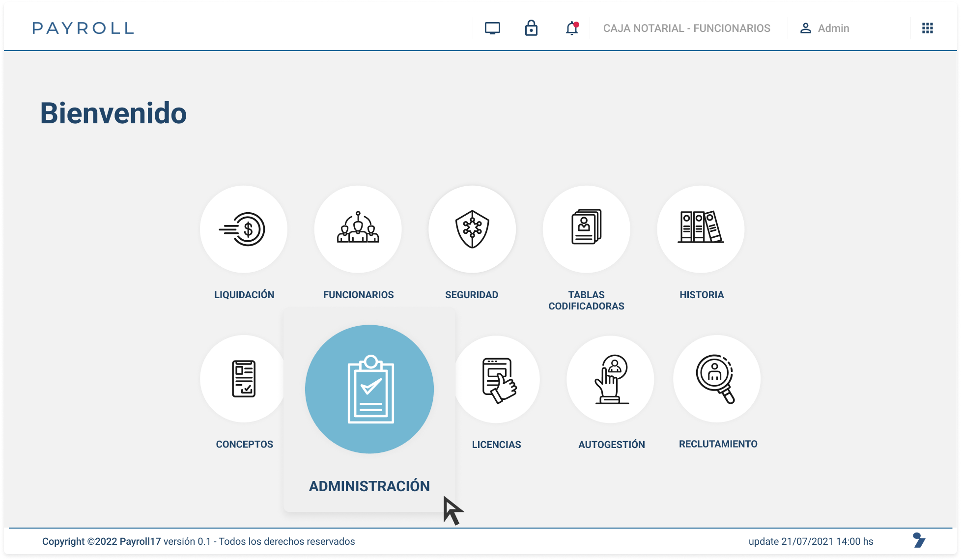
Task: Click the monitor screen icon in header
Action: pyautogui.click(x=492, y=28)
